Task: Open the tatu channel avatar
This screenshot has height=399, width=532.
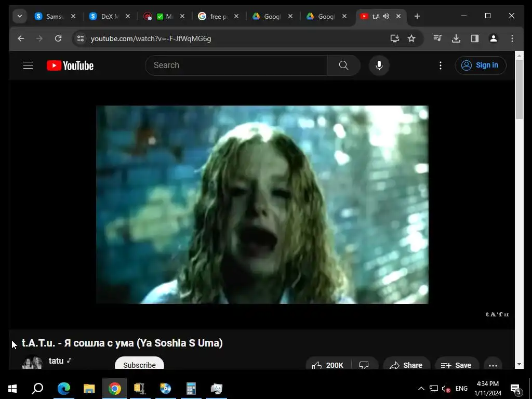Action: [x=32, y=362]
